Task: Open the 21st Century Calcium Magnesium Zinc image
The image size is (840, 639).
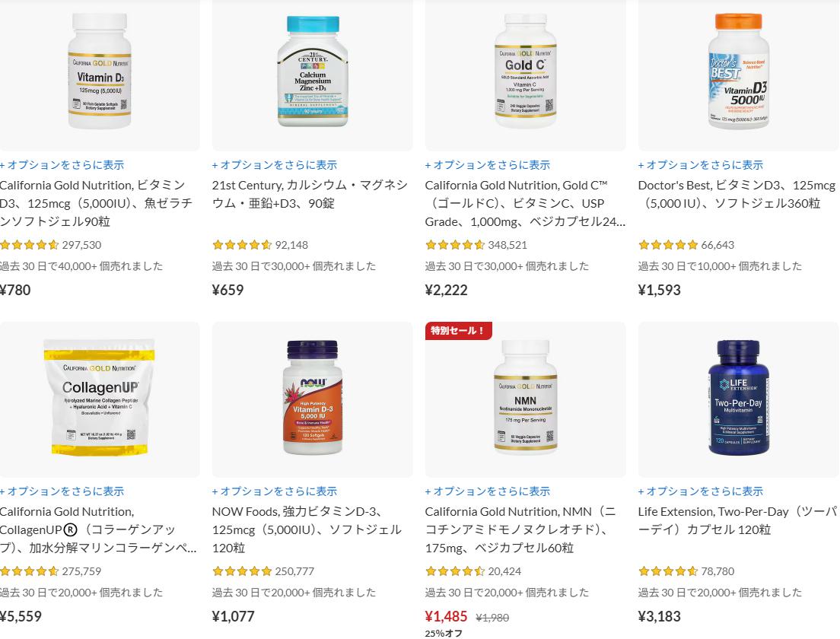Action: tap(313, 71)
